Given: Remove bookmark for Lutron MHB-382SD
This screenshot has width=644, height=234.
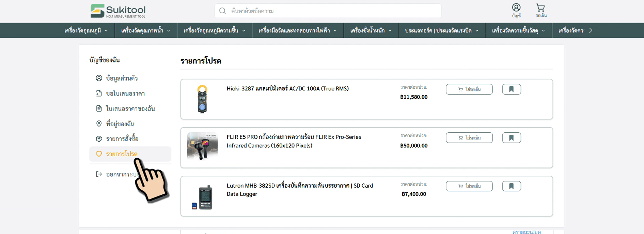Looking at the screenshot, I should 512,186.
